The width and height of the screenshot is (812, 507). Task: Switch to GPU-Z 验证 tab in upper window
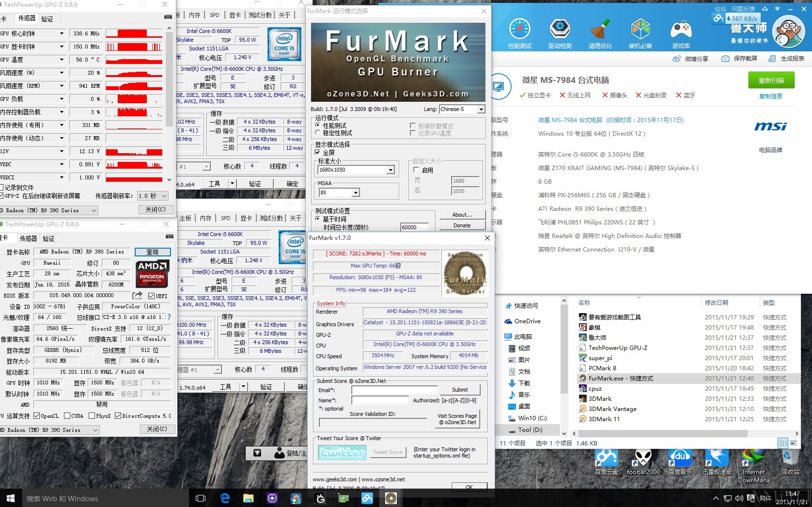(x=47, y=19)
